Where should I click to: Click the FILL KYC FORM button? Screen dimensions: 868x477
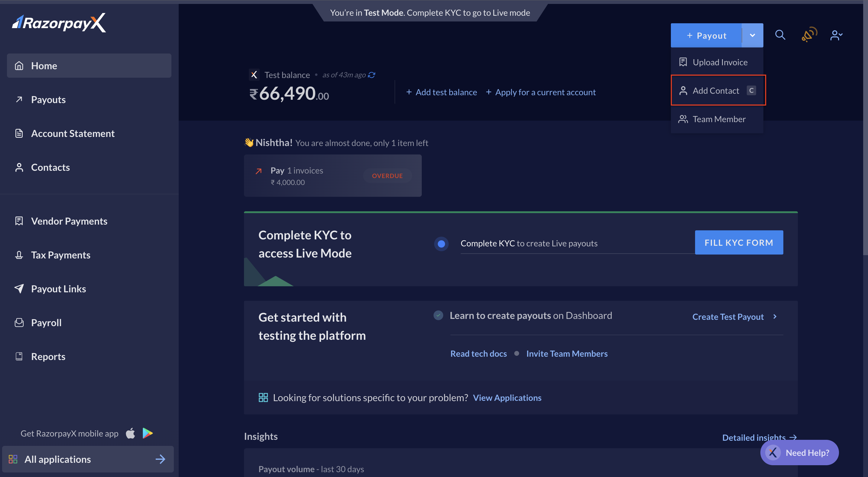click(x=739, y=242)
